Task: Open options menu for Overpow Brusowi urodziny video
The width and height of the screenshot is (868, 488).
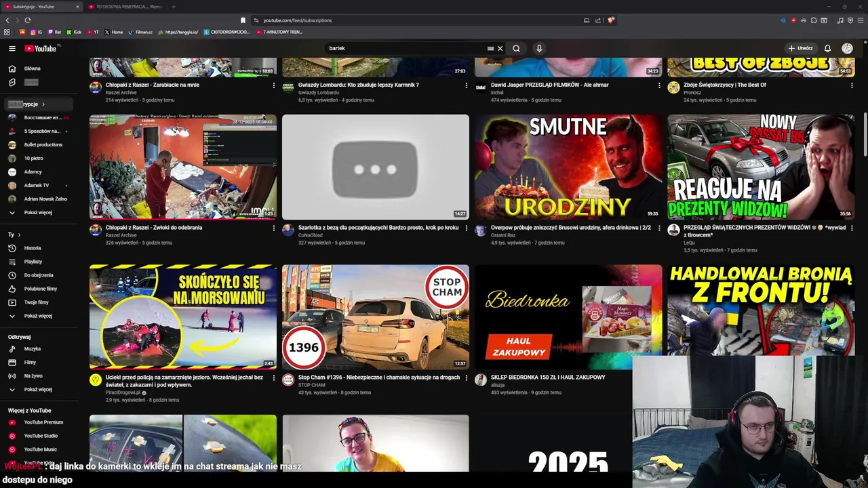Action: [x=659, y=228]
